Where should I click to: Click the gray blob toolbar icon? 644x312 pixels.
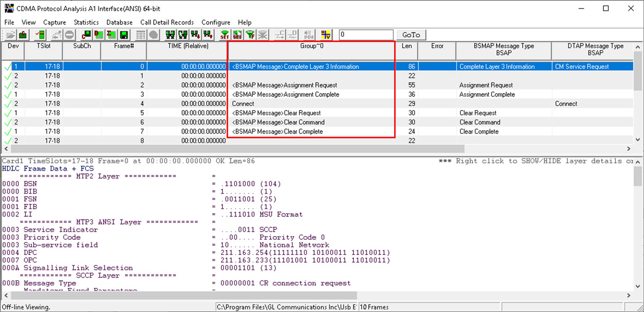click(153, 35)
